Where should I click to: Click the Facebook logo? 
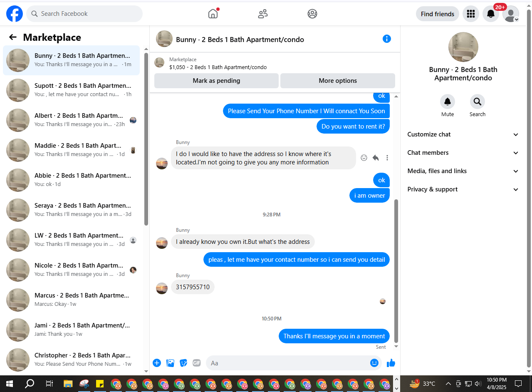point(15,14)
